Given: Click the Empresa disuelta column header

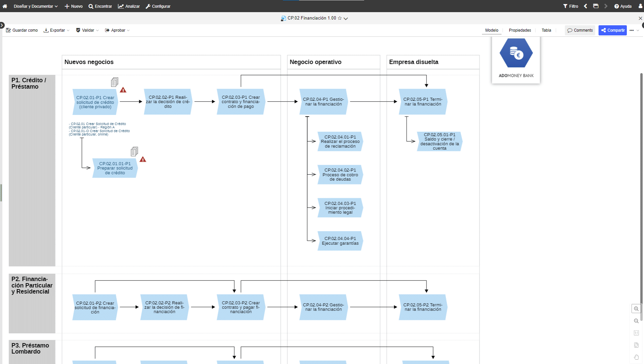Looking at the screenshot, I should (433, 62).
